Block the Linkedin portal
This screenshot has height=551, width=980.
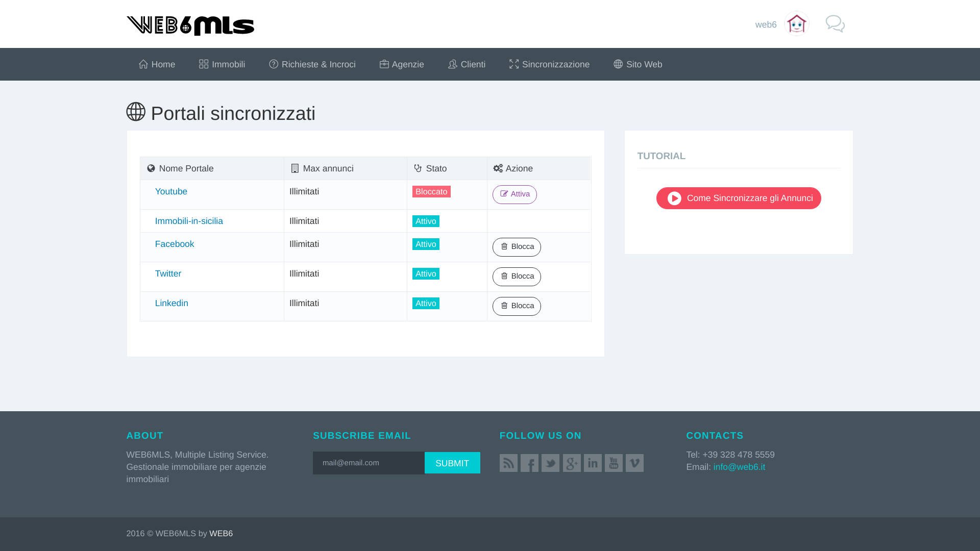coord(517,306)
